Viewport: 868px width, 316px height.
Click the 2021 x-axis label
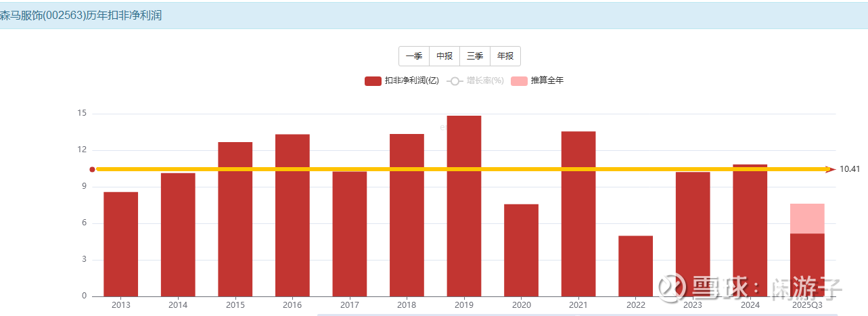[578, 305]
